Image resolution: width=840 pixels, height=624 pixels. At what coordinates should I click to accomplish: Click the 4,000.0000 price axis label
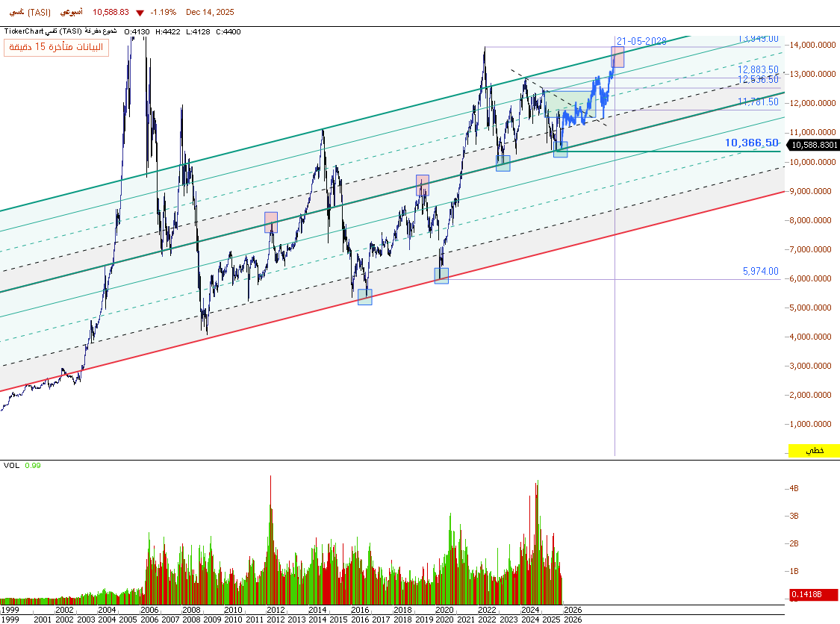(x=812, y=337)
